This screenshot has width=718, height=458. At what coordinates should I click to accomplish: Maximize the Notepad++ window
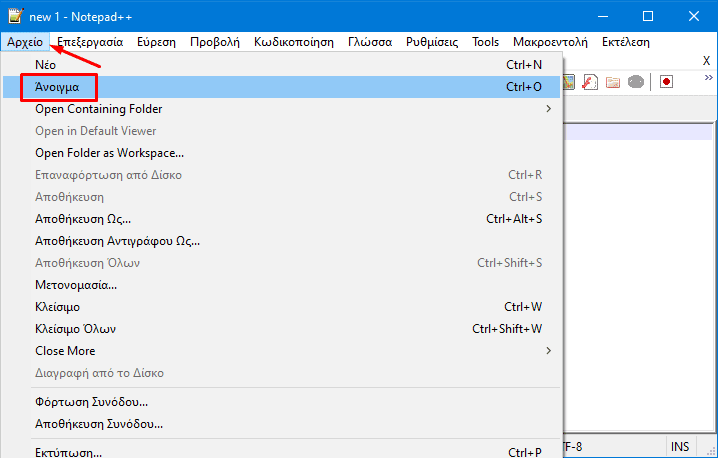click(x=648, y=16)
